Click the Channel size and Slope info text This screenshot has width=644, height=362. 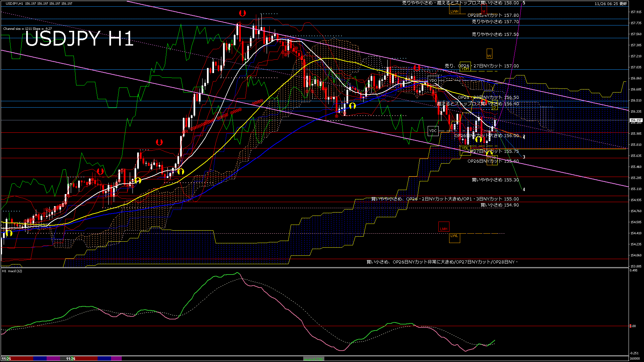(28, 29)
